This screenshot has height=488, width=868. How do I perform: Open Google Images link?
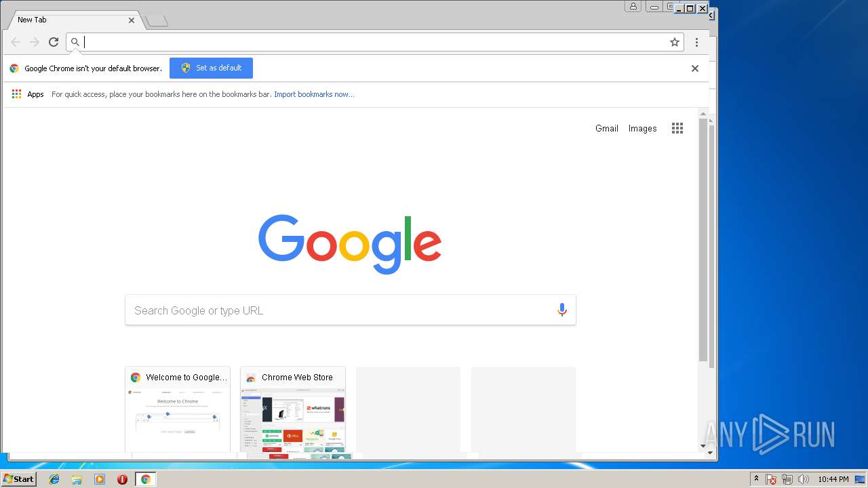coord(642,128)
